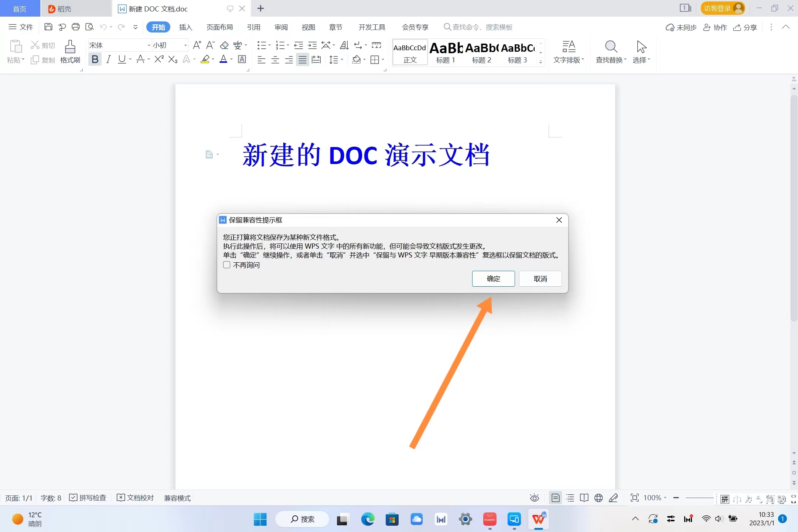Image resolution: width=798 pixels, height=532 pixels.
Task: Open the font name dropdown
Action: point(149,45)
